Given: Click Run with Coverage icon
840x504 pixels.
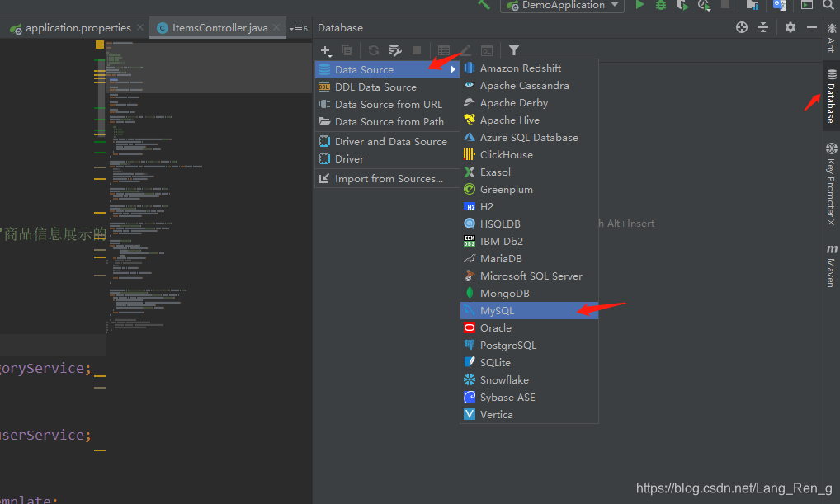Looking at the screenshot, I should click(682, 5).
